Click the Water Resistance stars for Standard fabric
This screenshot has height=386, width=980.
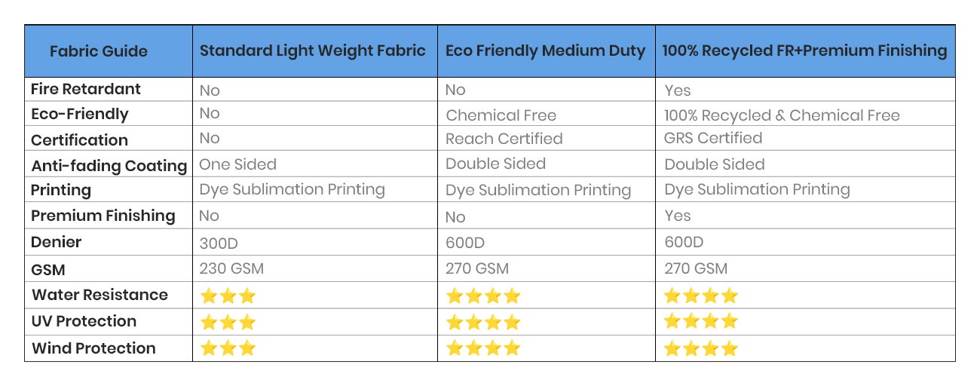(x=228, y=296)
